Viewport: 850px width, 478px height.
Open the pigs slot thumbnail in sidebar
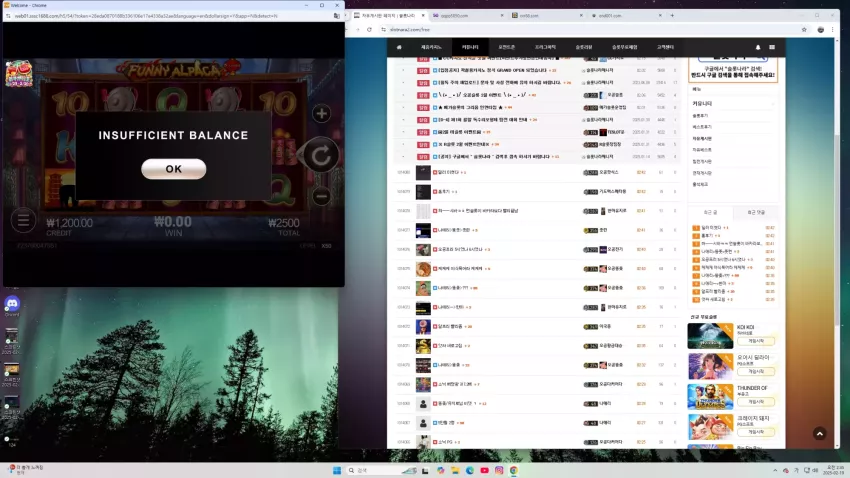pos(710,427)
